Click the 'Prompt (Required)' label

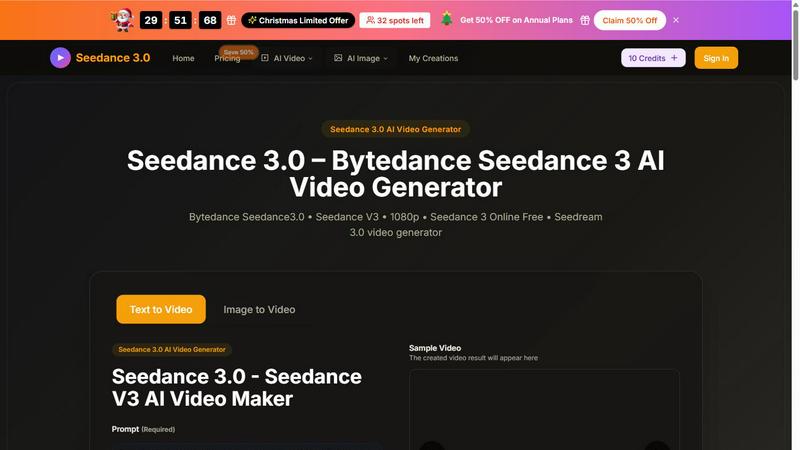click(x=143, y=429)
